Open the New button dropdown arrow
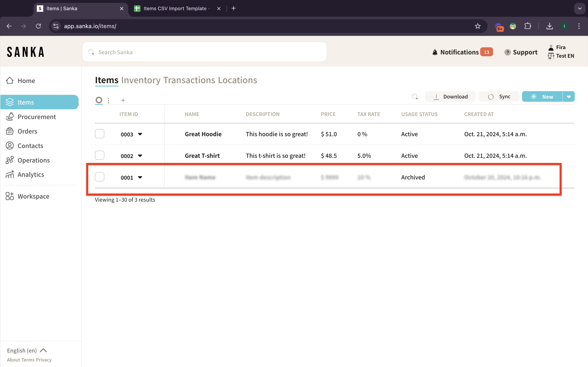Viewport: 588px width, 367px height. 569,97
